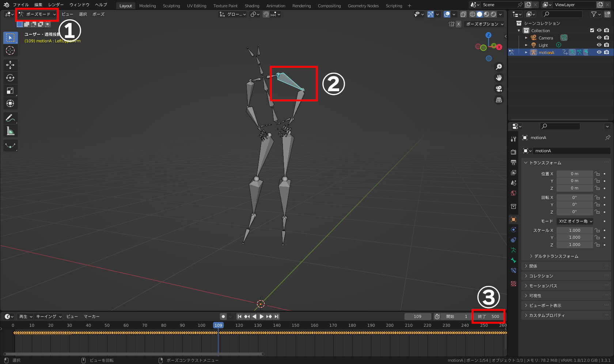614x364 pixels.
Task: Expand the Motion Paths panel
Action: (x=567, y=286)
